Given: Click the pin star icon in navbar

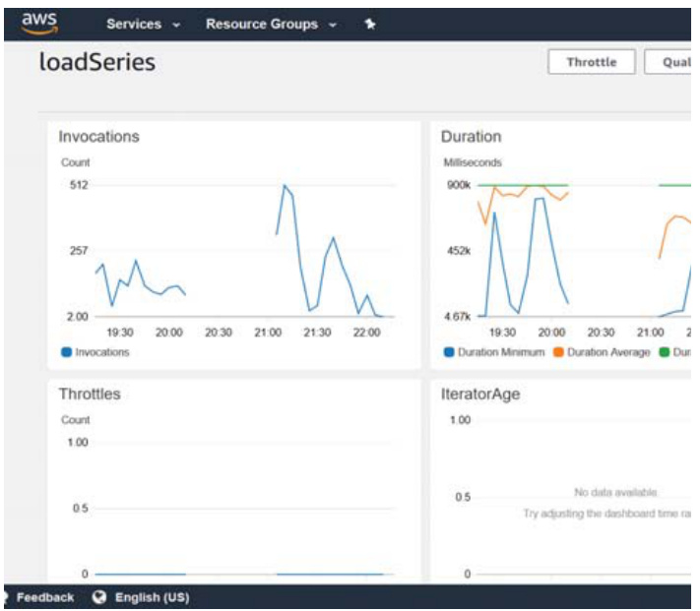Looking at the screenshot, I should (x=370, y=24).
